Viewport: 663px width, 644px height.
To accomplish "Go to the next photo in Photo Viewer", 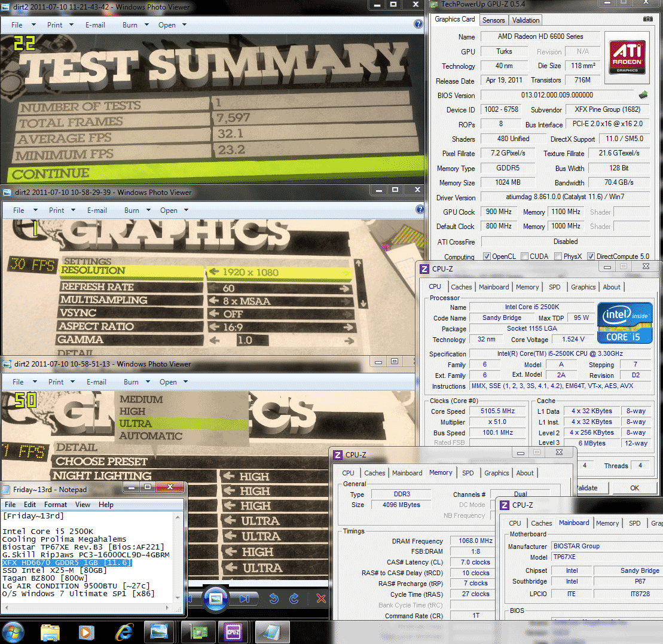I will tap(244, 599).
